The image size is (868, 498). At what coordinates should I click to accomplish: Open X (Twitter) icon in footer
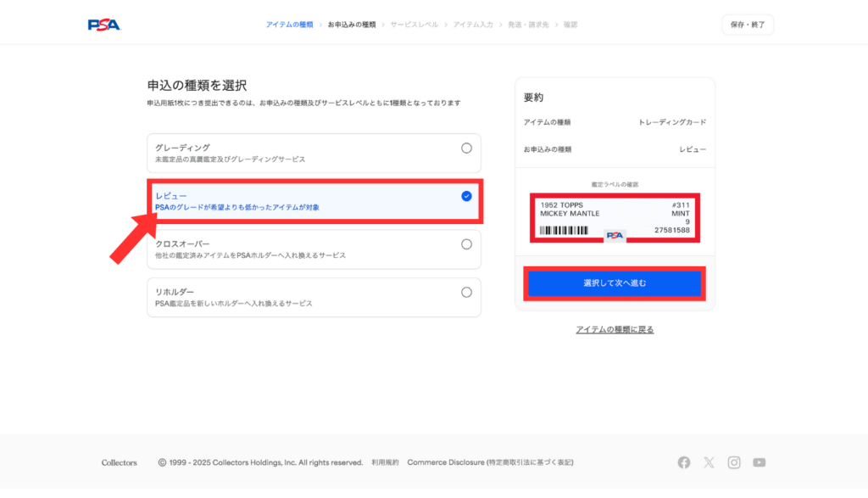[709, 462]
